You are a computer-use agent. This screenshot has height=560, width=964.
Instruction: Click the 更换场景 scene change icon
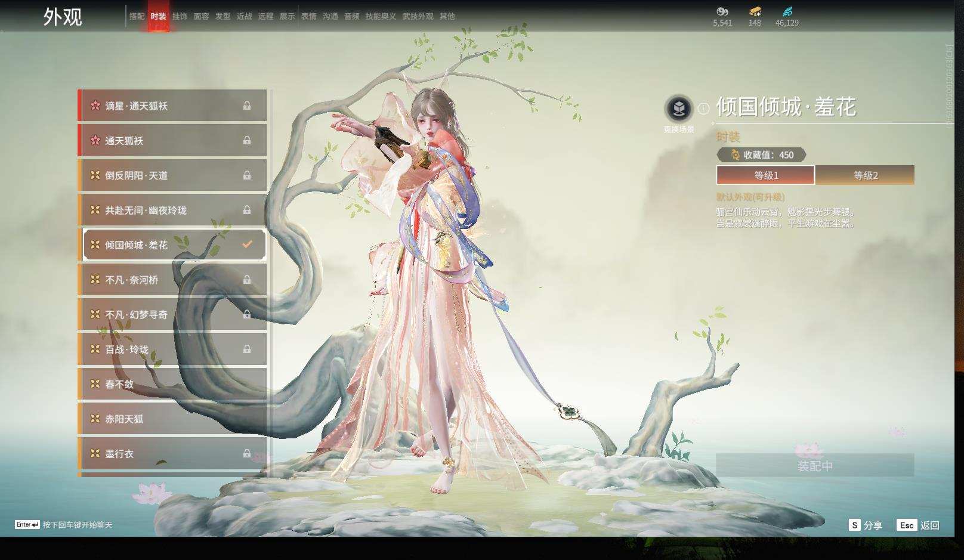tap(679, 109)
